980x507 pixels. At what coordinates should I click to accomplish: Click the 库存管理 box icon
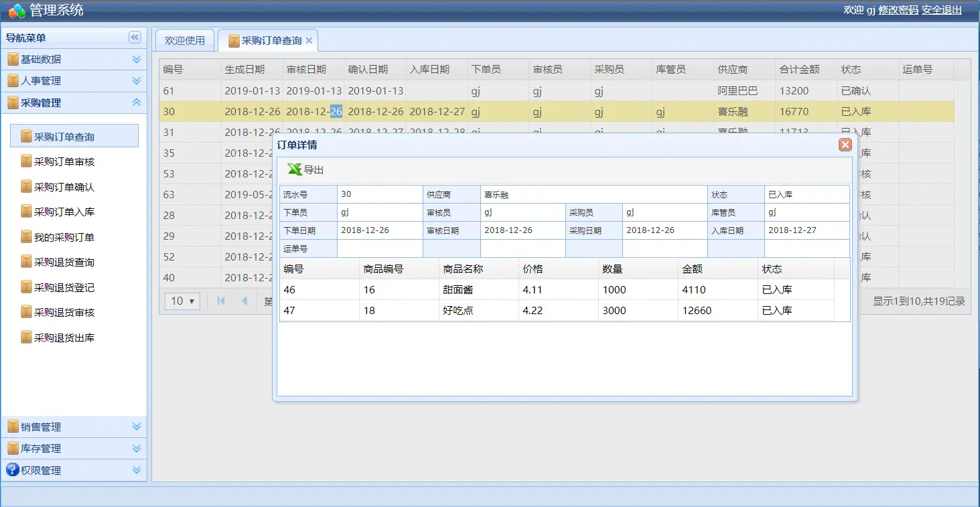pyautogui.click(x=13, y=448)
